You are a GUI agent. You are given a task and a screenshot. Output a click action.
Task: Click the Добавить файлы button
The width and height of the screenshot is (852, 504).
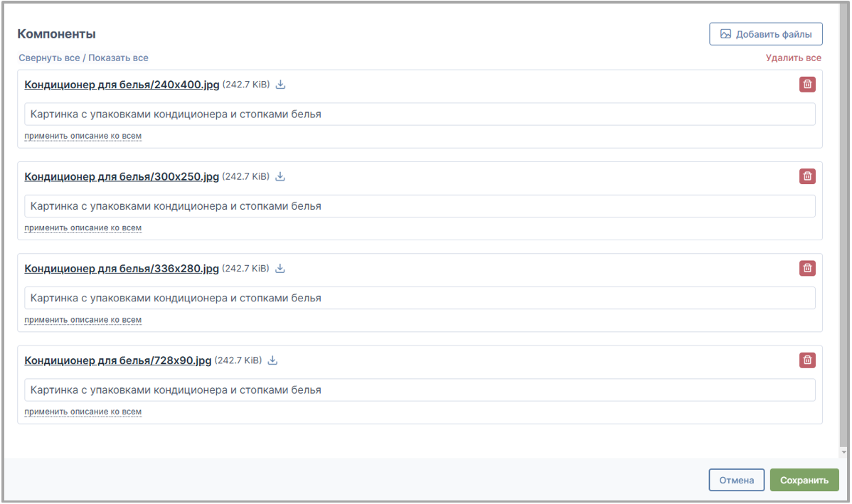coord(766,34)
